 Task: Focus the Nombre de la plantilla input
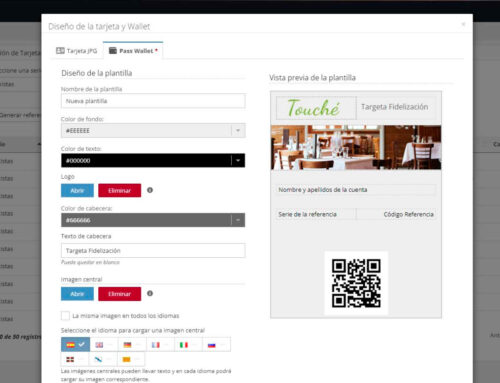coord(153,101)
